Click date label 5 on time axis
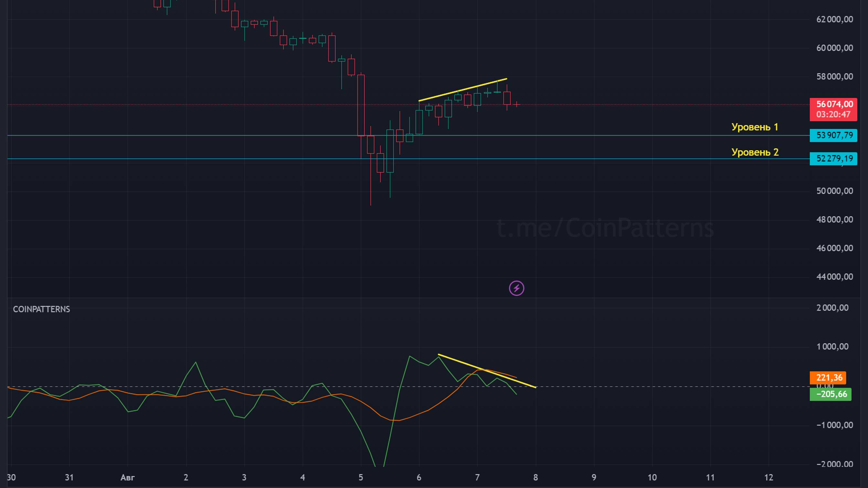 tap(360, 477)
